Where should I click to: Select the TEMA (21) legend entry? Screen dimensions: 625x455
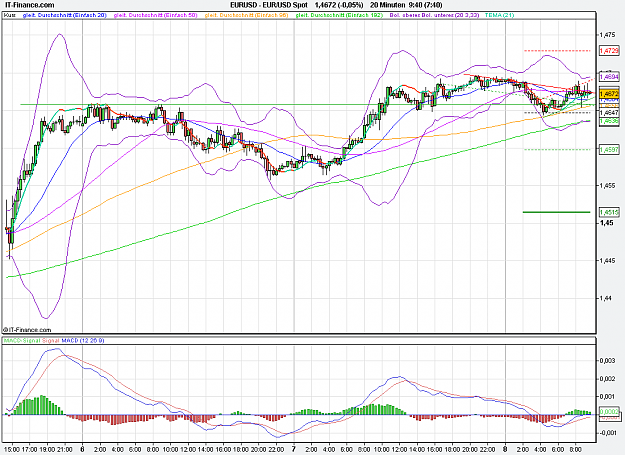tap(499, 15)
